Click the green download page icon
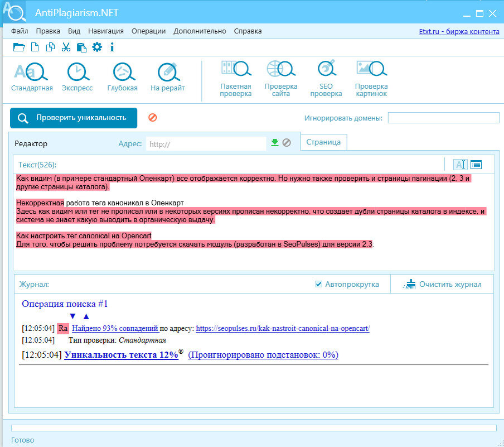504x447 pixels. point(275,142)
